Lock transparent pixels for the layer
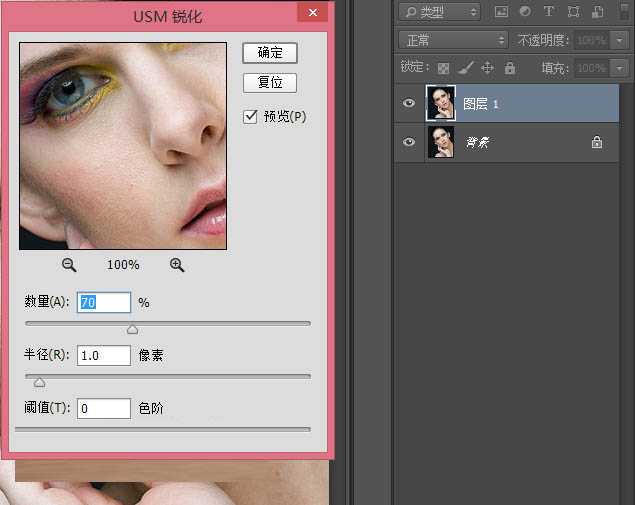The width and height of the screenshot is (635, 505). click(x=444, y=68)
